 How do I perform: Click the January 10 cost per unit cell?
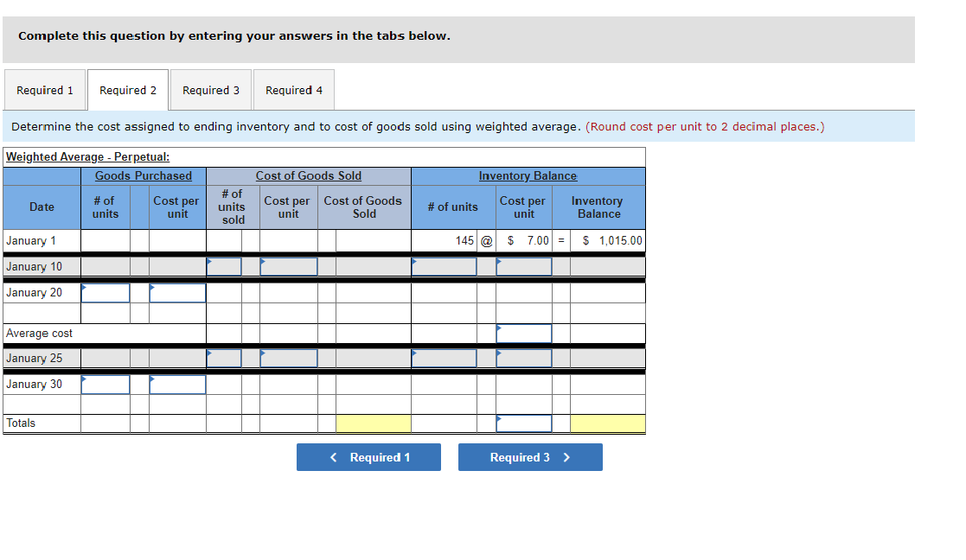click(288, 266)
